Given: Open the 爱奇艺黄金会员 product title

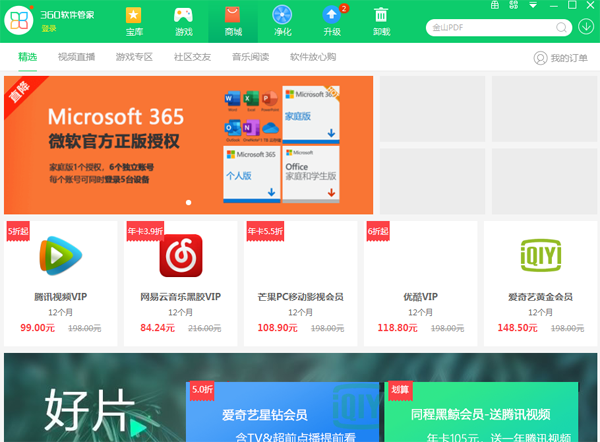Looking at the screenshot, I should [x=540, y=297].
